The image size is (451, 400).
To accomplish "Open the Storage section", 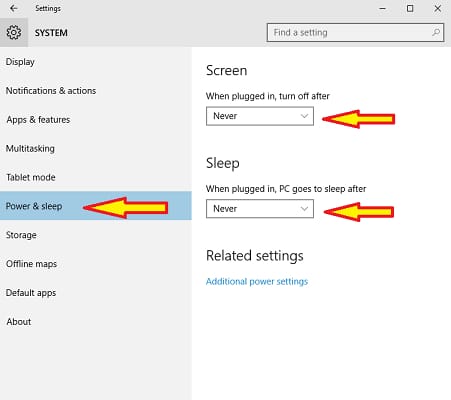I will pos(21,235).
